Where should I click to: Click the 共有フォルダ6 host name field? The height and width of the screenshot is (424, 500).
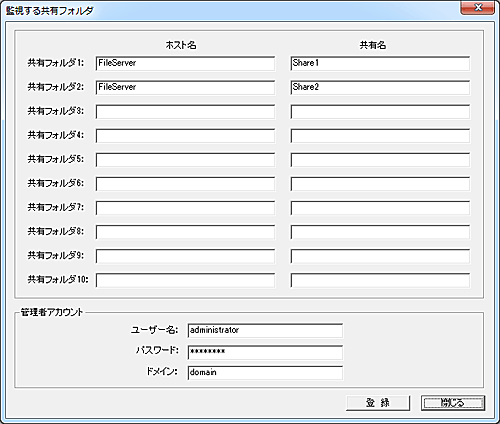pyautogui.click(x=185, y=184)
